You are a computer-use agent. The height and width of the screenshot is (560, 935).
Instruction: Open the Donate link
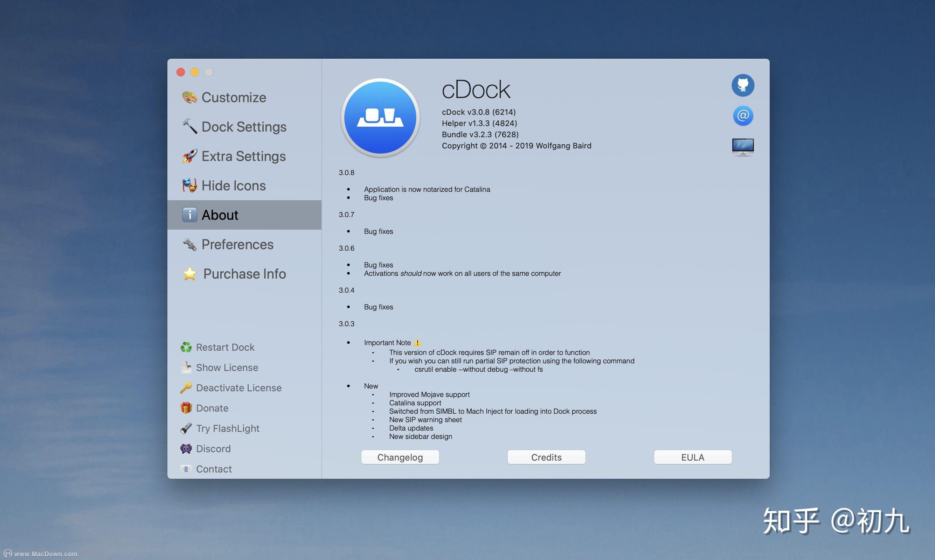[212, 408]
